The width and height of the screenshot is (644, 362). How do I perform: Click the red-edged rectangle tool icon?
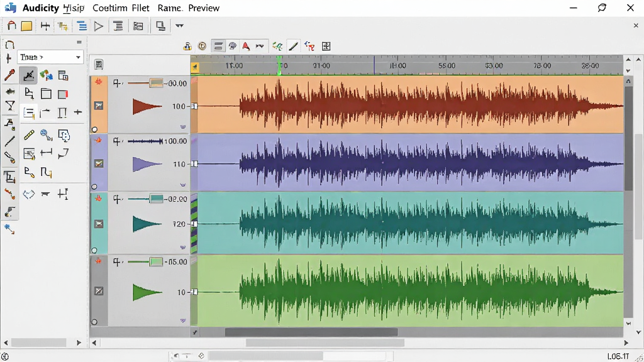(x=63, y=94)
